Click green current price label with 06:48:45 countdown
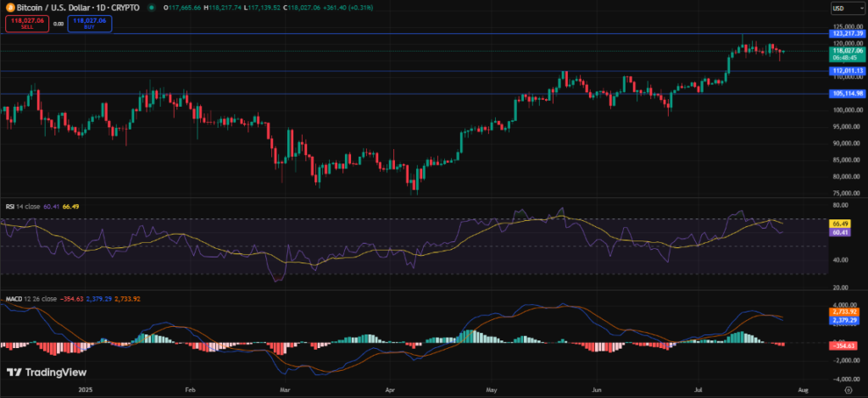The width and height of the screenshot is (868, 398). click(x=847, y=53)
